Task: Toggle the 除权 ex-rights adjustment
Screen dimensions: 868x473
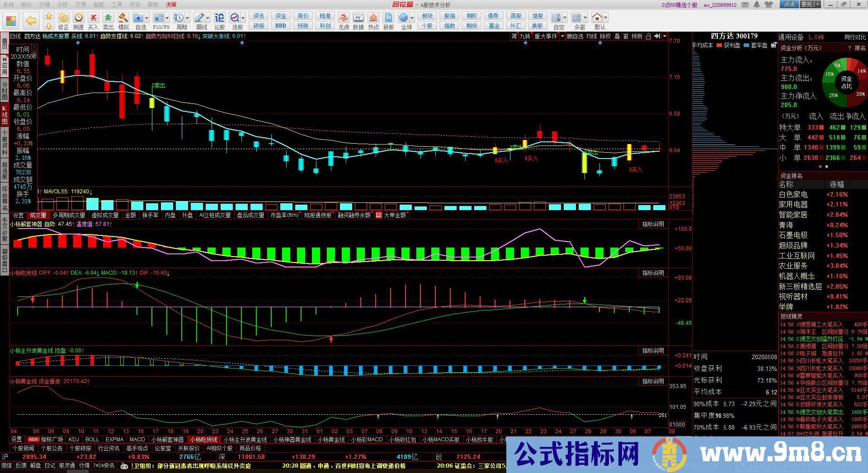Action: pos(605,36)
